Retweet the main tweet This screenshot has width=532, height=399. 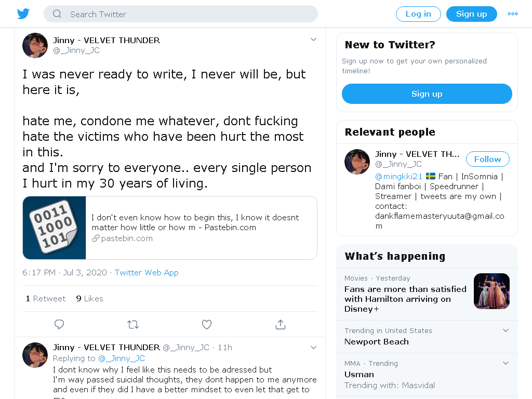coord(133,324)
